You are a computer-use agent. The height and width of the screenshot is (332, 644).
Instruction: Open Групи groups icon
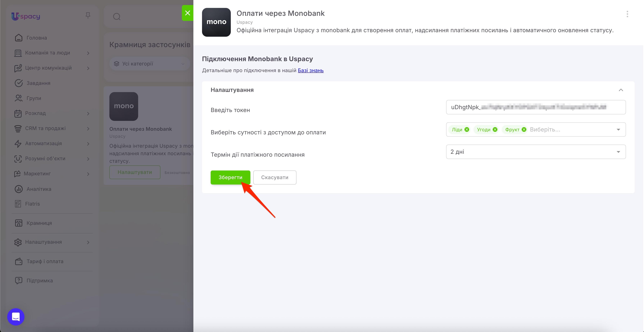coord(19,98)
